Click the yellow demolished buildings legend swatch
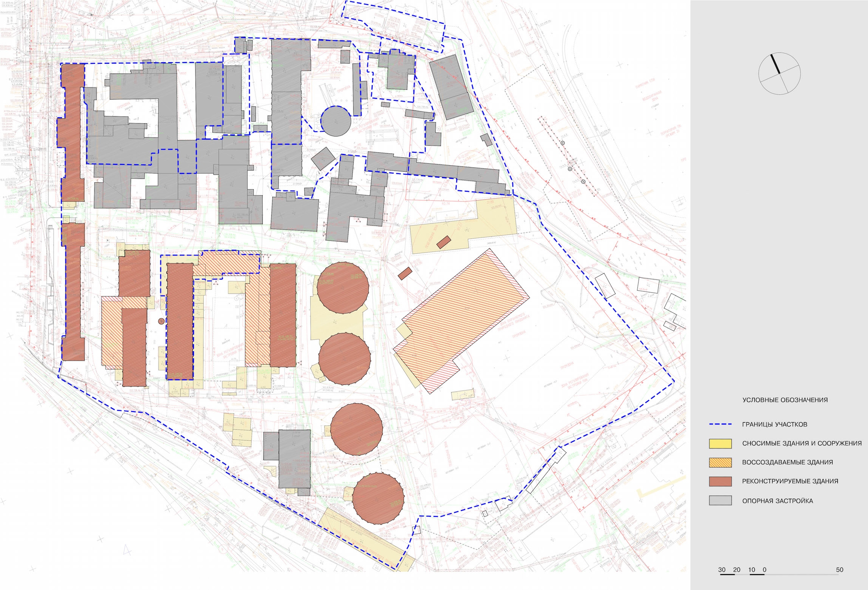 [x=720, y=443]
